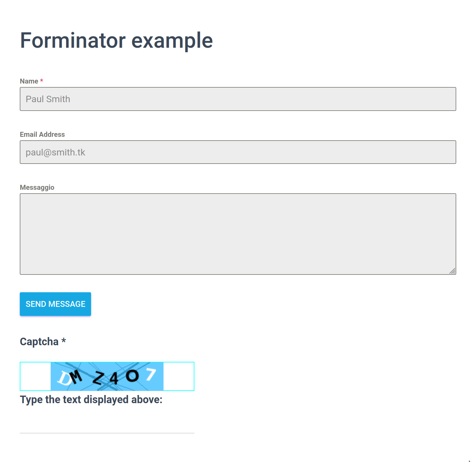Select the Email Address label
This screenshot has height=464, width=476.
point(42,134)
